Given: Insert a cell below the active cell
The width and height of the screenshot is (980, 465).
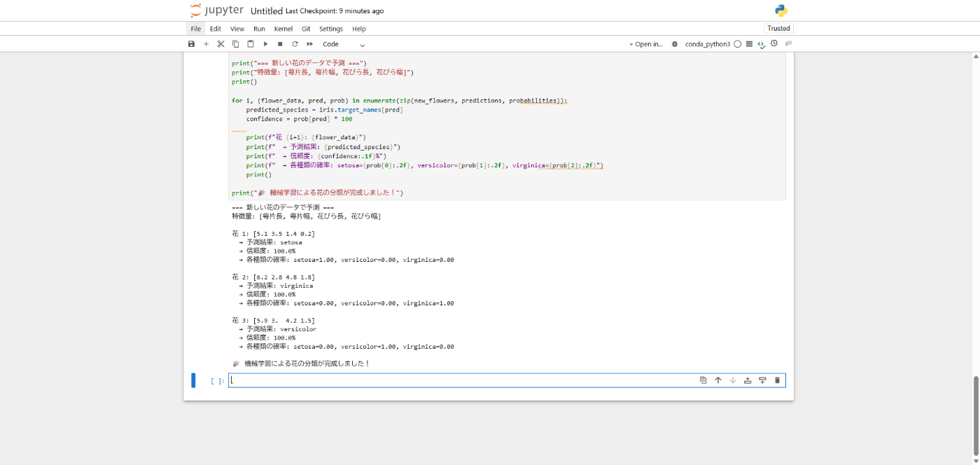Looking at the screenshot, I should click(x=762, y=380).
